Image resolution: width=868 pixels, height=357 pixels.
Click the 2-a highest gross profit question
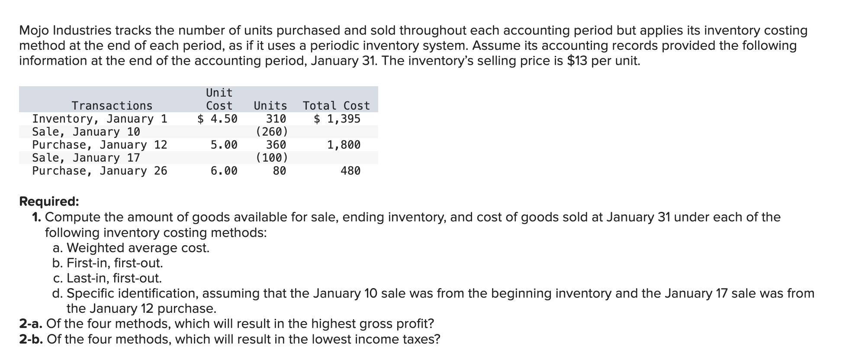pyautogui.click(x=227, y=324)
